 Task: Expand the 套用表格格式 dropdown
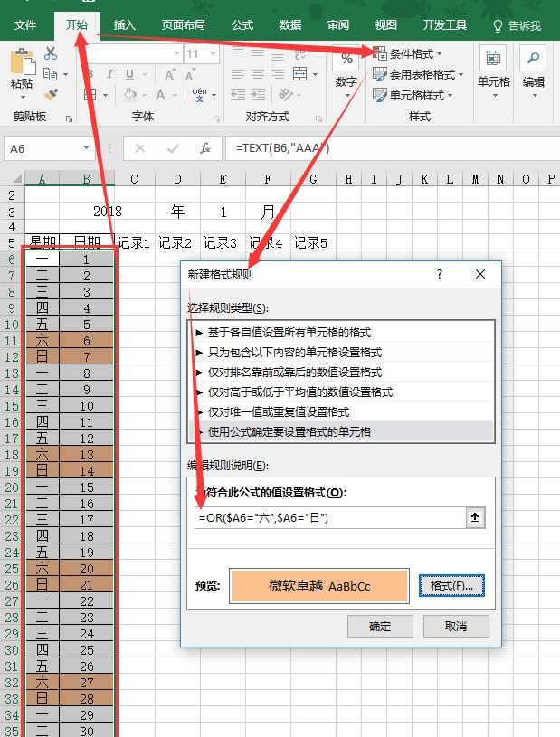419,74
